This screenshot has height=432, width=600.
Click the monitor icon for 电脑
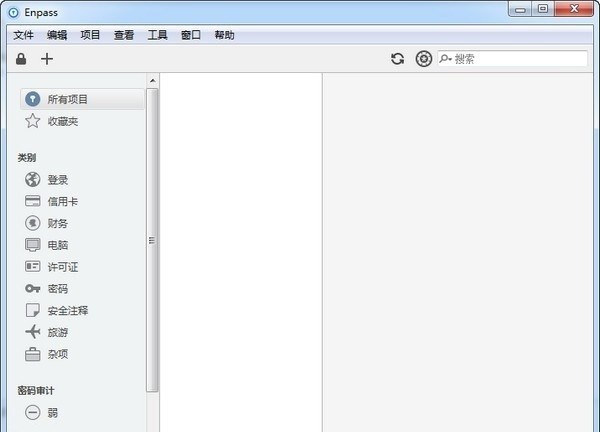(33, 245)
